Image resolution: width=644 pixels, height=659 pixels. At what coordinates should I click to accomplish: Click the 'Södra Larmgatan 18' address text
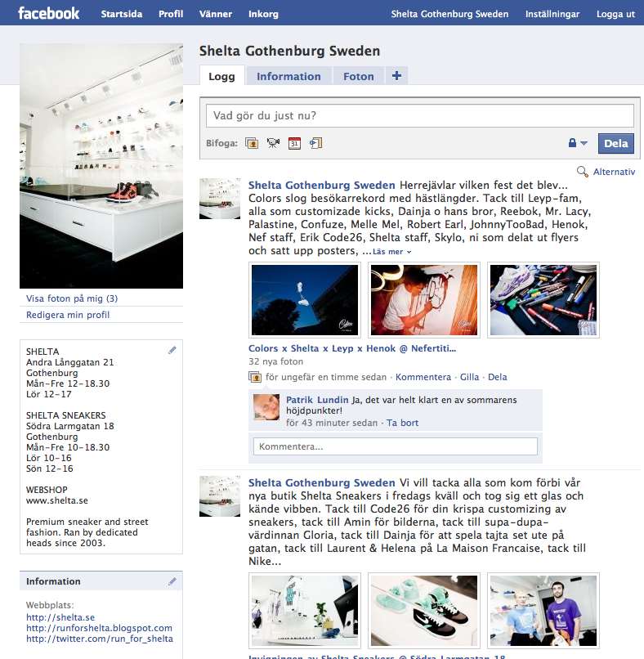69,426
